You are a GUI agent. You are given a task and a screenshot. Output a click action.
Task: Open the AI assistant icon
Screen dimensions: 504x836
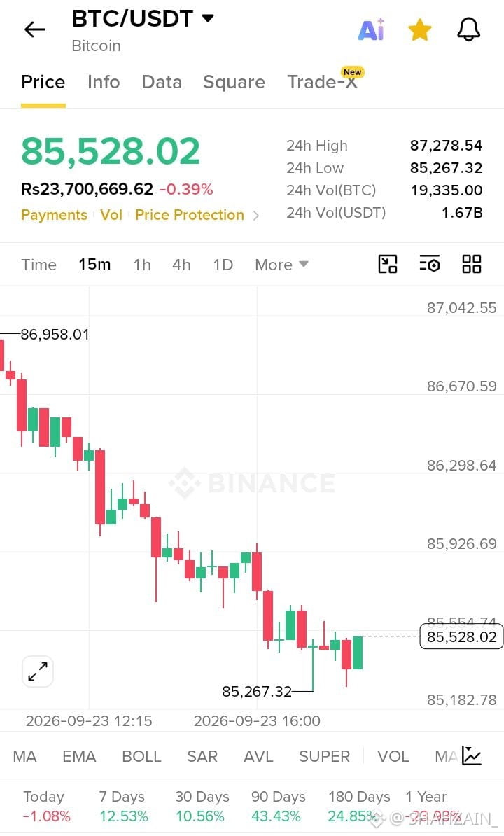tap(371, 29)
